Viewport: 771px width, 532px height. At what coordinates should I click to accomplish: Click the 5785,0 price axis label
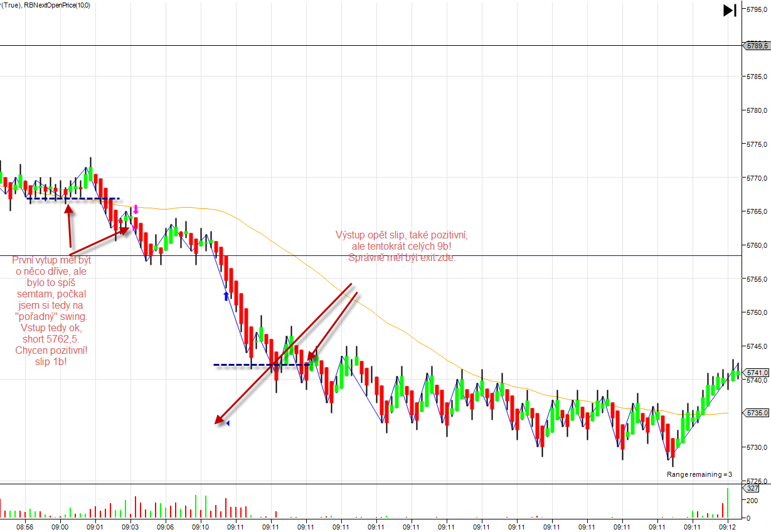757,77
